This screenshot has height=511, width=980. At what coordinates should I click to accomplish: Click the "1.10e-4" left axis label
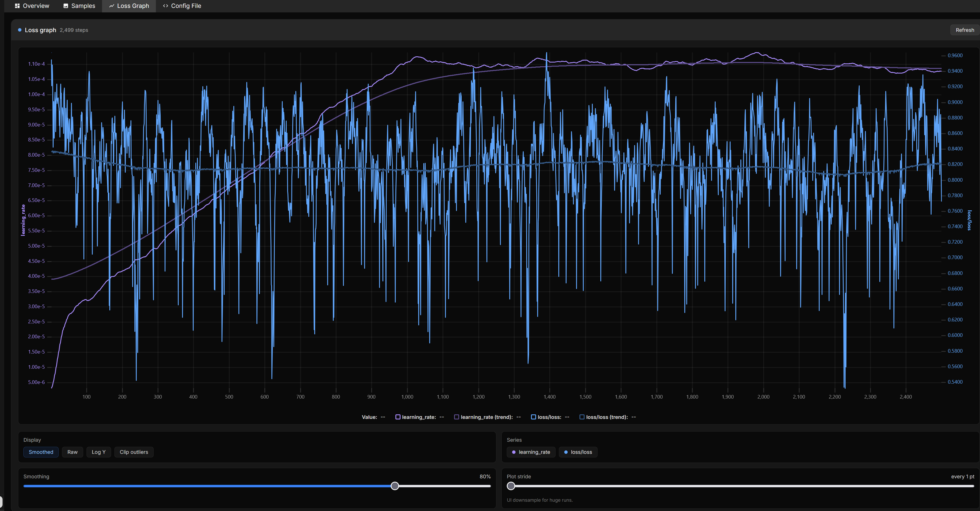[x=36, y=64]
